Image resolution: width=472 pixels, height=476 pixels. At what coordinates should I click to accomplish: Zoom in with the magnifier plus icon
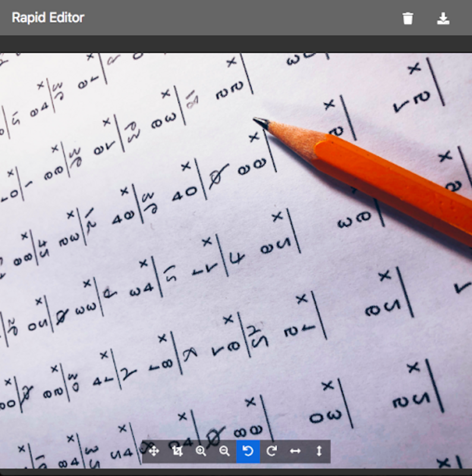[201, 451]
